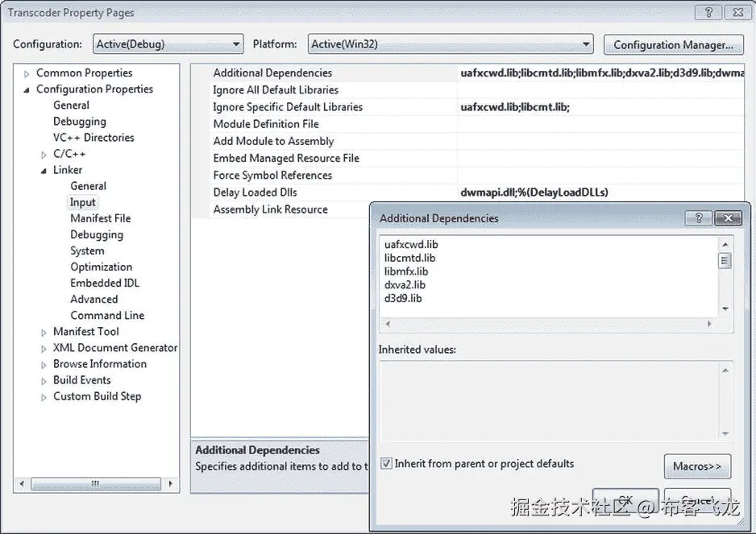The image size is (756, 534).
Task: Select the Delay Loaded Dlls property row
Action: (x=256, y=192)
